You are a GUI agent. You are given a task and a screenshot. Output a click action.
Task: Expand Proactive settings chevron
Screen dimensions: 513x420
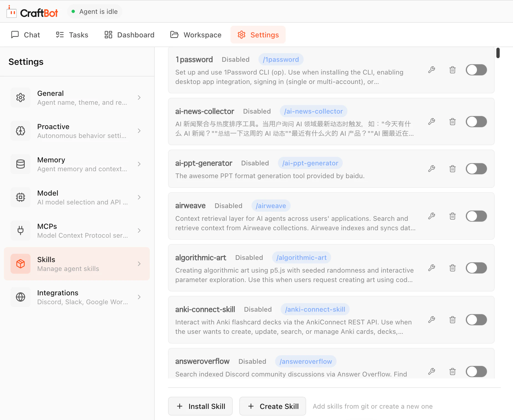139,131
